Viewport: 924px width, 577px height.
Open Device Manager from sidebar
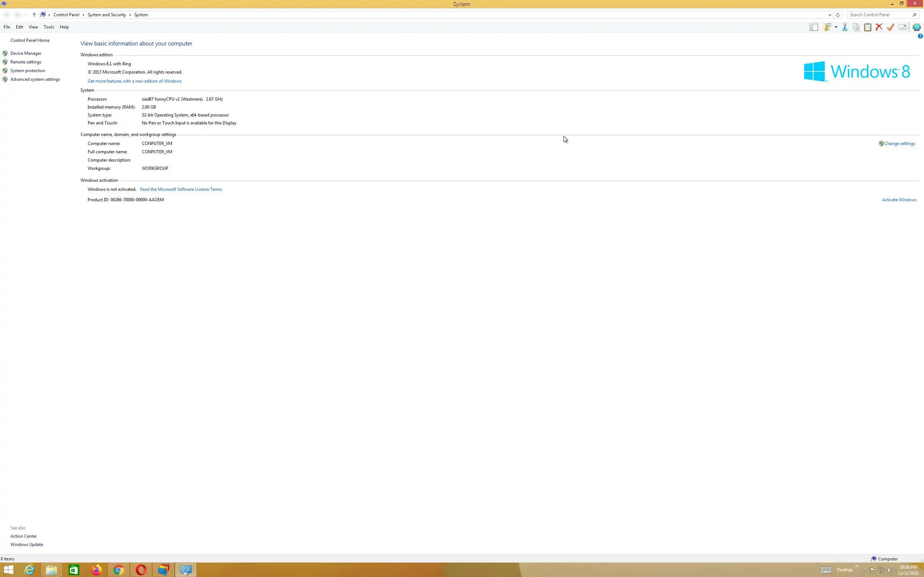(26, 53)
